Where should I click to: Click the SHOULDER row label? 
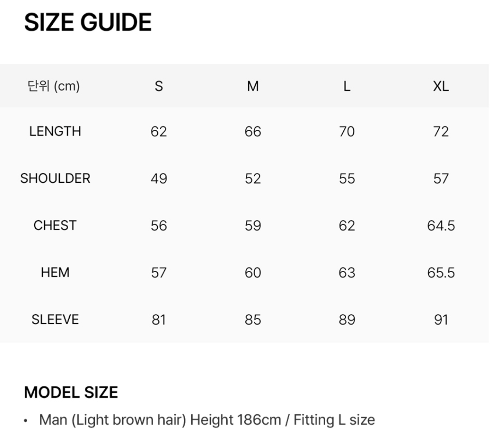[55, 178]
